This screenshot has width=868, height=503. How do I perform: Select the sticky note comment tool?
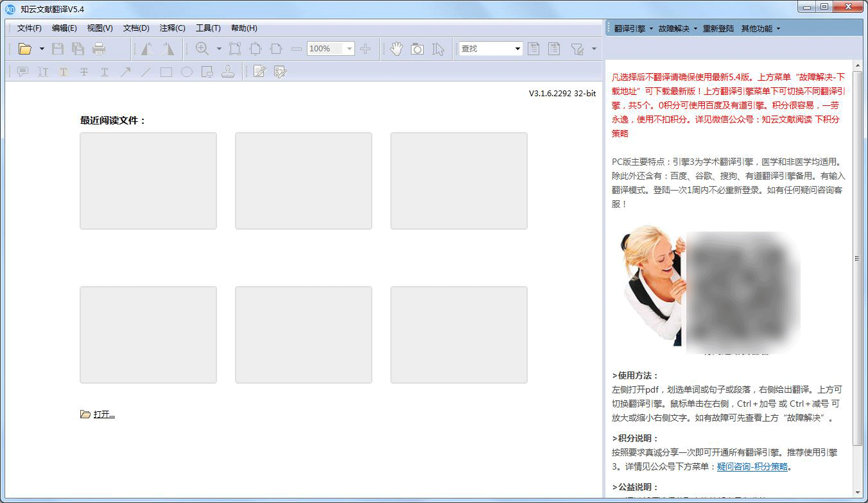(22, 71)
